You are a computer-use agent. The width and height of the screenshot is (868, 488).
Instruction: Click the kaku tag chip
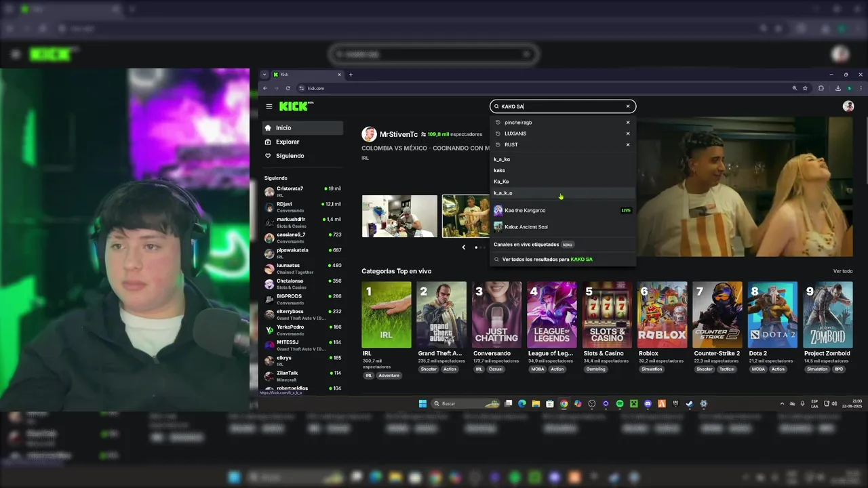coord(568,245)
